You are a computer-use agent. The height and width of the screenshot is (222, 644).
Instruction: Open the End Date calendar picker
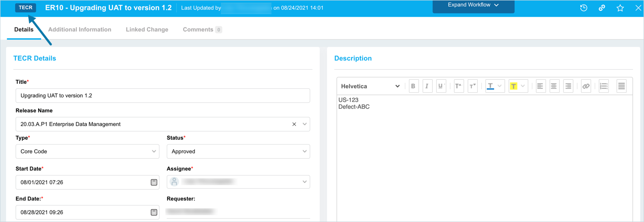[154, 212]
